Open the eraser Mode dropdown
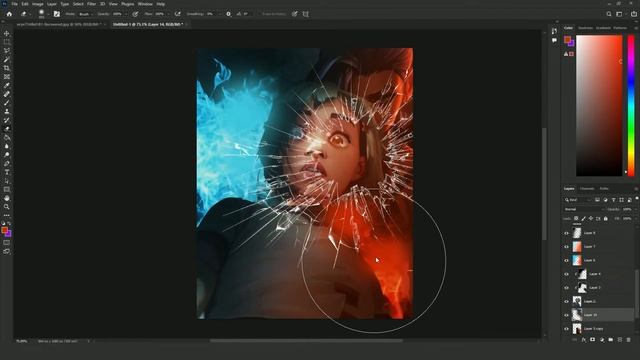This screenshot has width=640, height=360. coord(86,14)
